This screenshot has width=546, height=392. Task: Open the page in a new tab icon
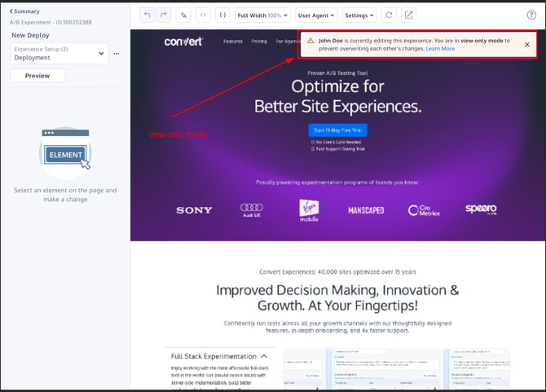click(409, 15)
